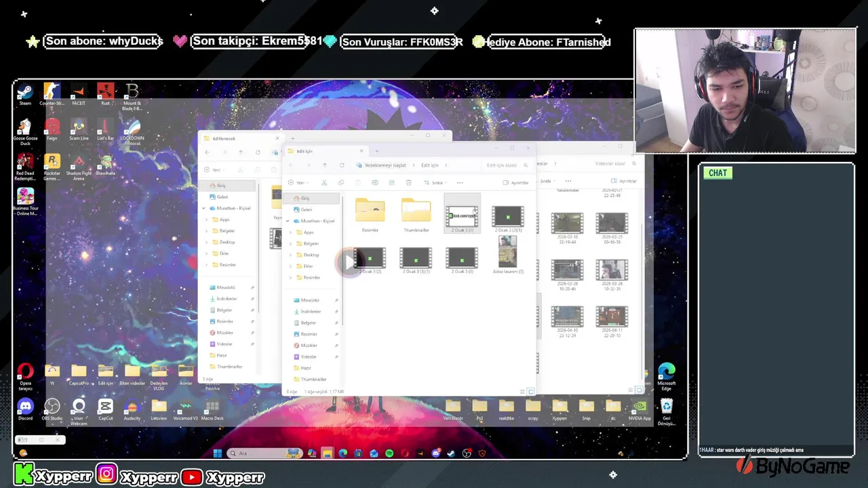868x488 pixels.
Task: Copy icon in Edit için window toolbar
Action: (x=340, y=182)
